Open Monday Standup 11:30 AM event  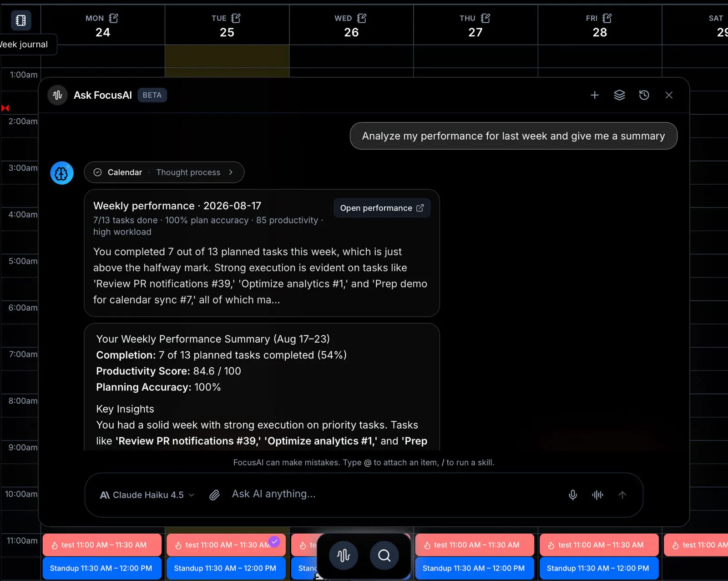point(102,568)
